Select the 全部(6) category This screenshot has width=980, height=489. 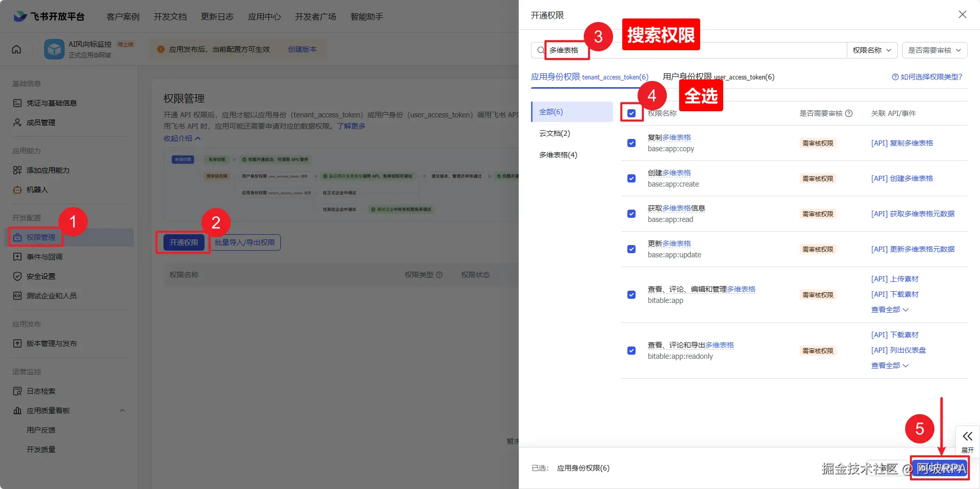[x=572, y=112]
